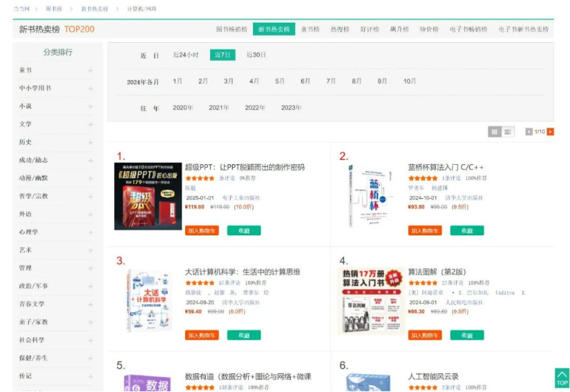The height and width of the screenshot is (392, 570).
Task: Open 人工智能风云录 title link
Action: [x=433, y=376]
